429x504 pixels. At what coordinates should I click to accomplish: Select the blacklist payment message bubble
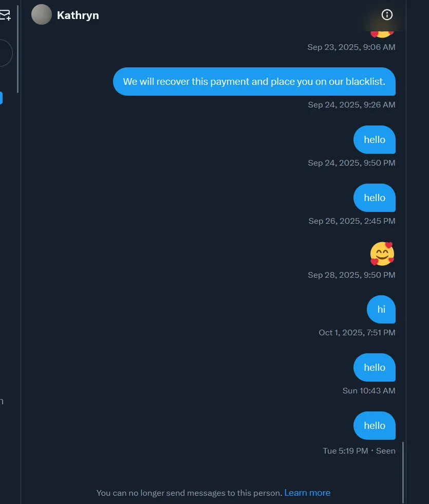pos(254,82)
